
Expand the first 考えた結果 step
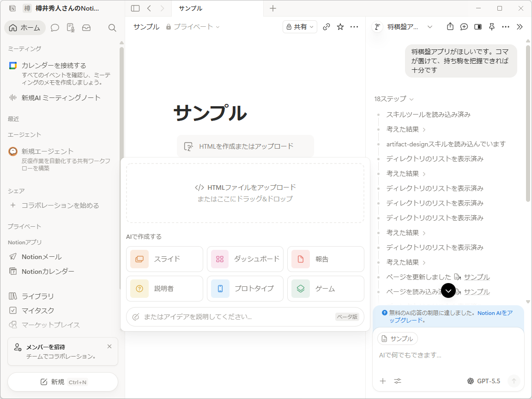click(406, 129)
